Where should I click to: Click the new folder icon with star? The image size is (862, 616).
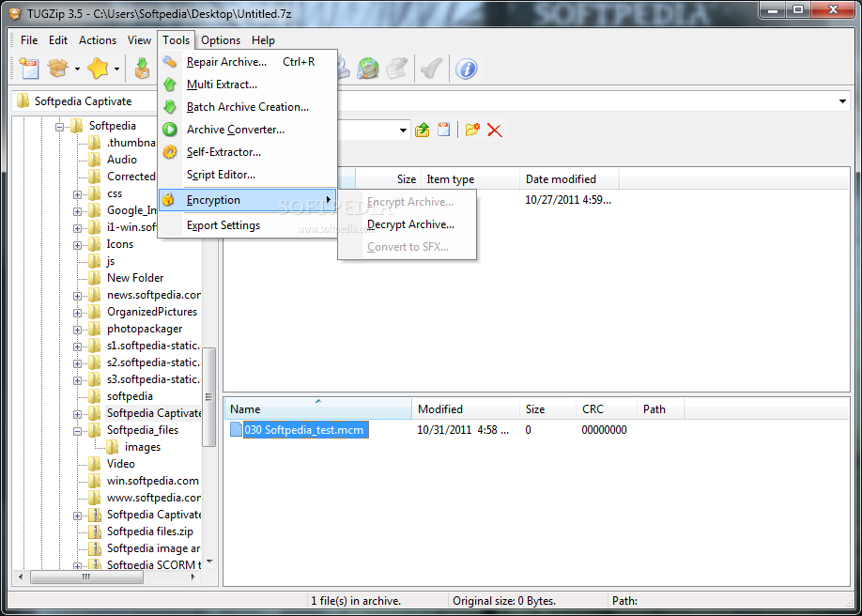(x=472, y=130)
